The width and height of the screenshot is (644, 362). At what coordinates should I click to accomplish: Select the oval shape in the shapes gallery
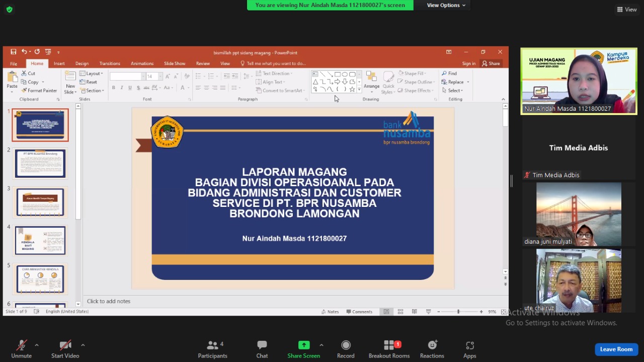pyautogui.click(x=345, y=74)
